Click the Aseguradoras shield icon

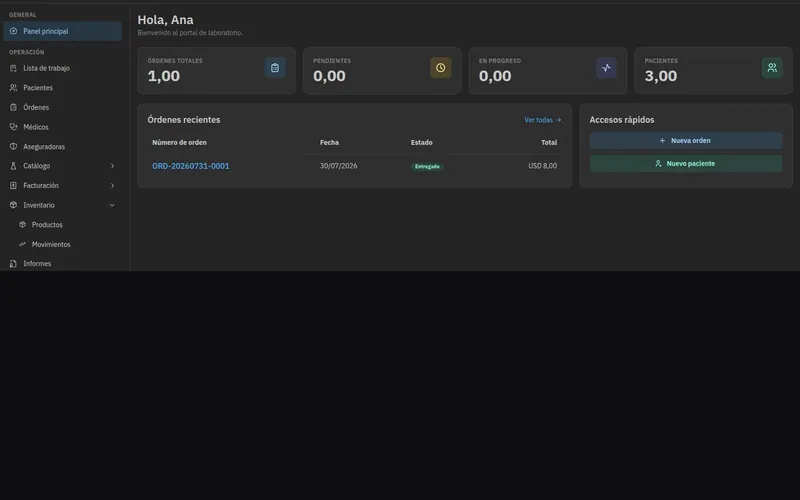pyautogui.click(x=13, y=146)
